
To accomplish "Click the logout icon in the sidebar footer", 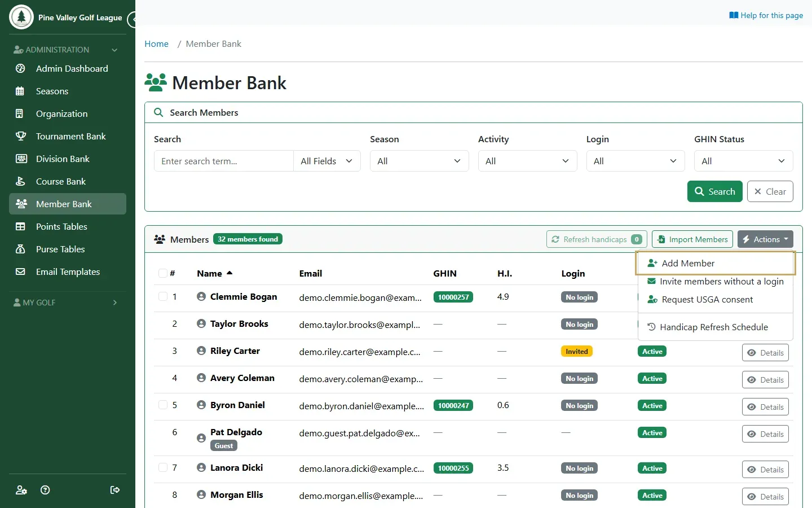I will [x=115, y=490].
